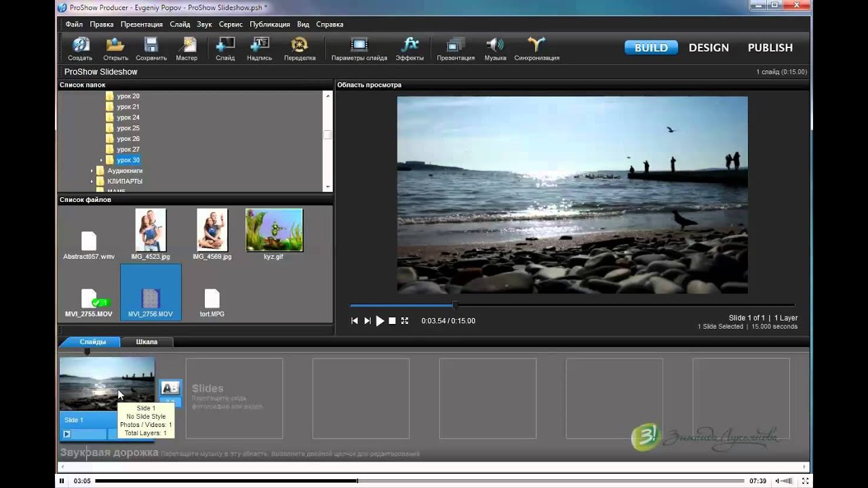
Task: Open a show with Открыть icon
Action: coord(116,49)
